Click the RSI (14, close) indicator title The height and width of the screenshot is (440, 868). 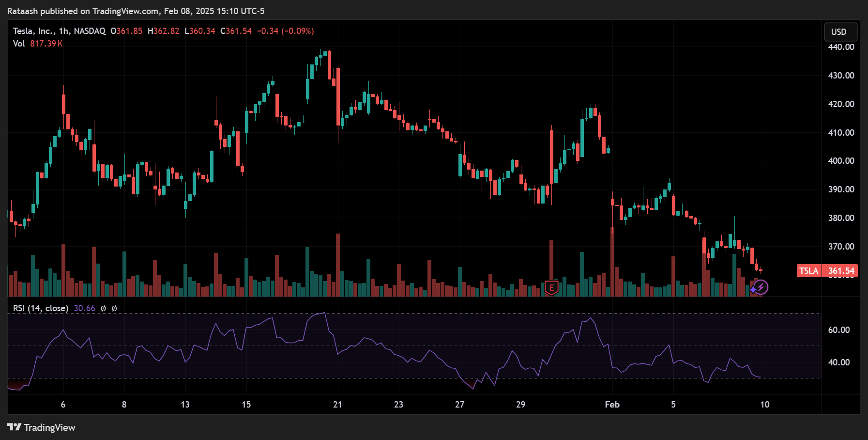(41, 308)
